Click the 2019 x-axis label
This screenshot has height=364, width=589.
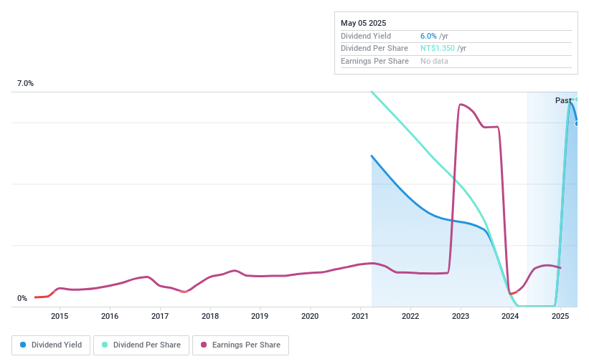pyautogui.click(x=260, y=316)
